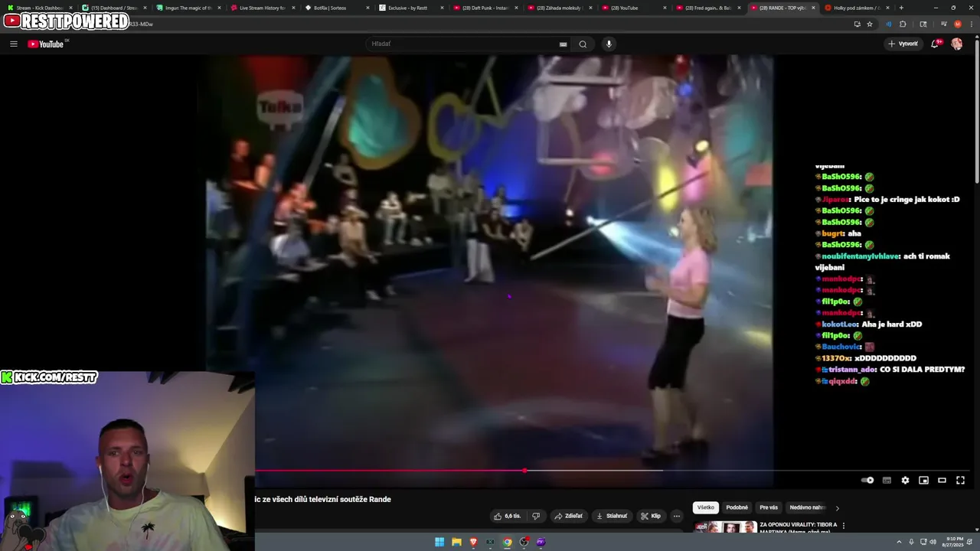Seek on the red video progress bar
The height and width of the screenshot is (551, 980).
click(x=612, y=471)
